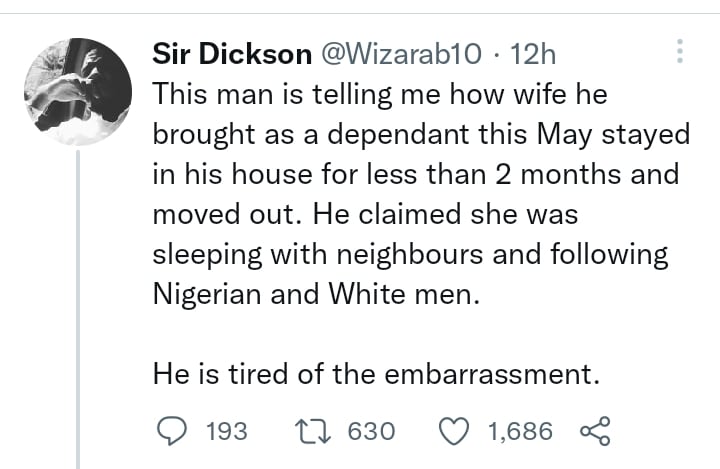Click the 630 retweets count

point(371,431)
